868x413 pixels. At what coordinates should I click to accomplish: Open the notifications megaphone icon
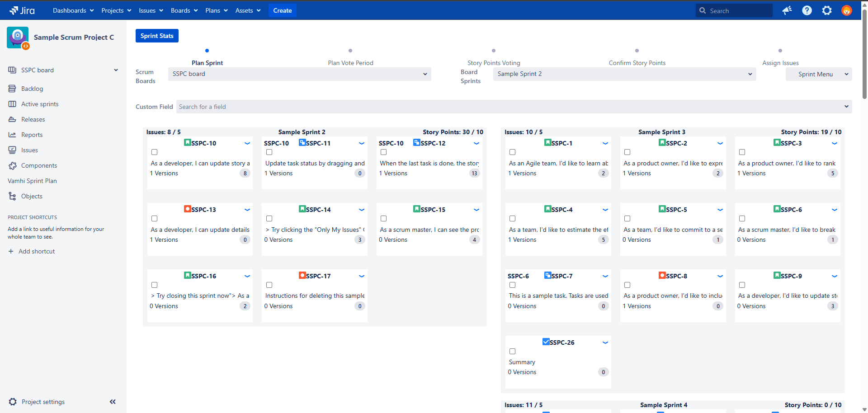pos(787,10)
